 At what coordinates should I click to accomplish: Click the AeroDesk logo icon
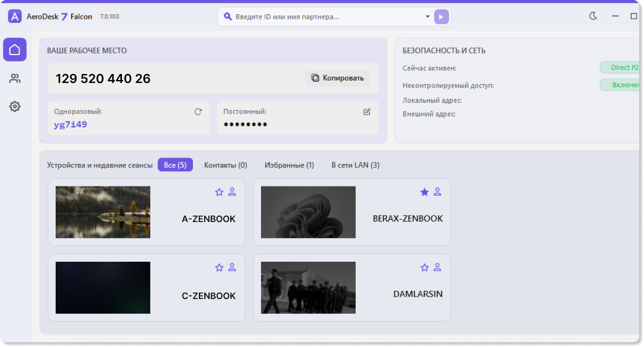point(15,17)
